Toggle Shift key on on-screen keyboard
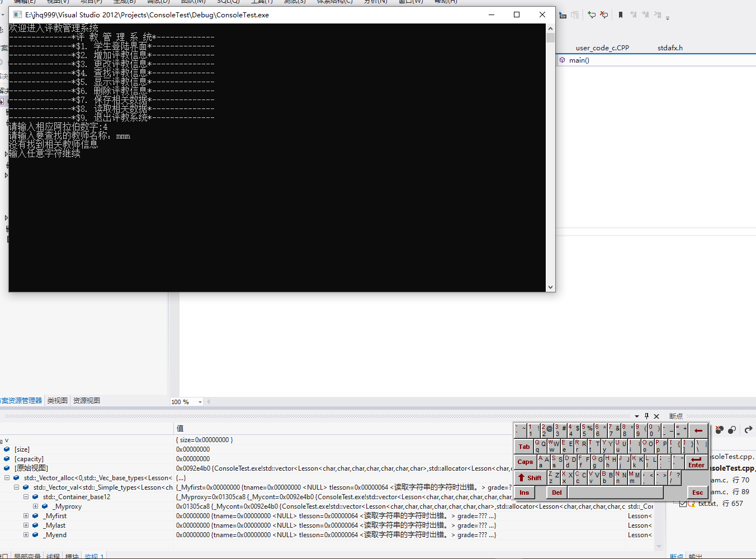Viewport: 756px width, 559px height. point(530,477)
